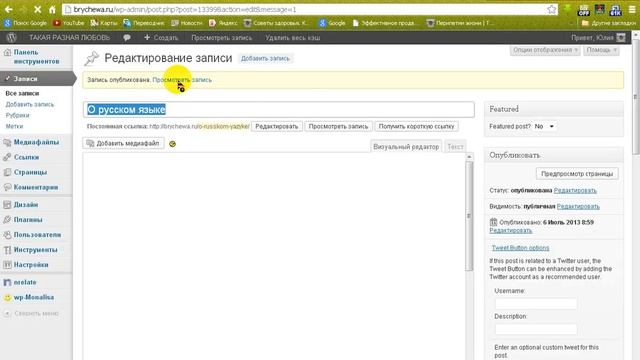Open Рубрики submenu item
The width and height of the screenshot is (640, 360).
coord(18,116)
